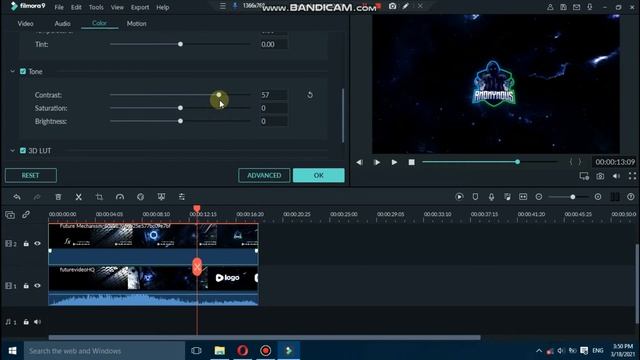The width and height of the screenshot is (640, 360).
Task: Open the preview display settings monitor icon
Action: (x=584, y=176)
